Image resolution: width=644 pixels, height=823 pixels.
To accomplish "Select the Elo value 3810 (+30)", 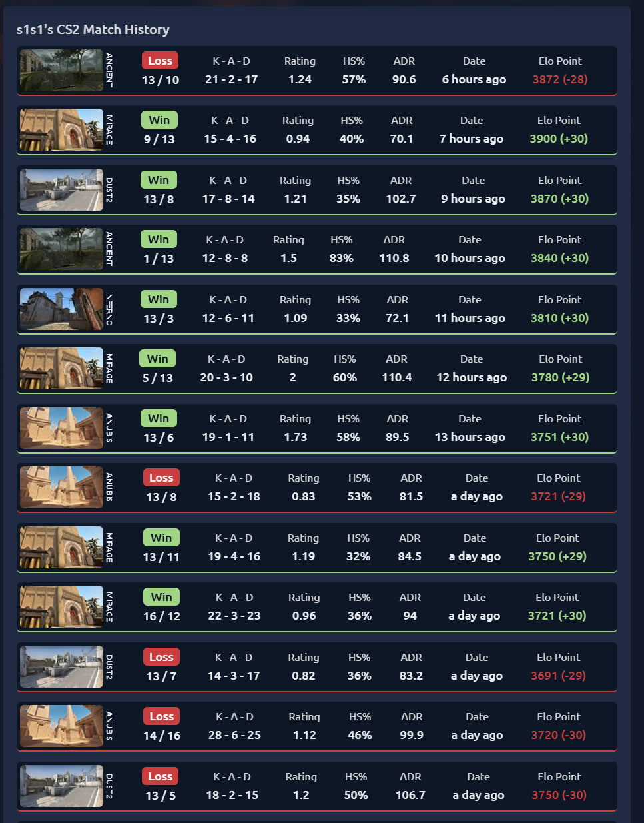I will (x=559, y=318).
